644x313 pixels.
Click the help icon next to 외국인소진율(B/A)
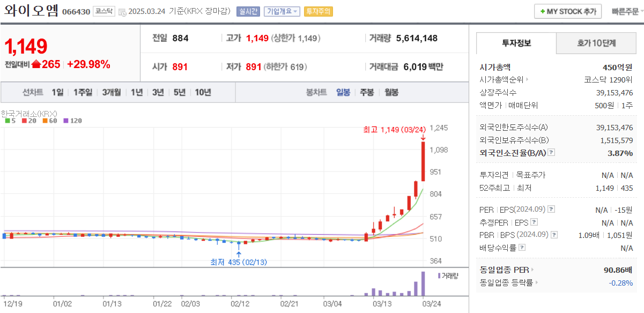click(x=551, y=153)
